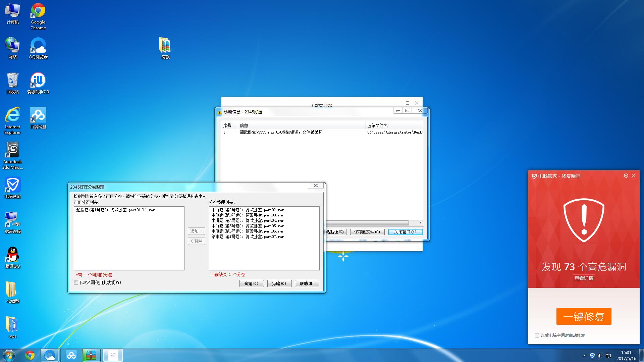Click the 确定(O) button

pos(252,283)
